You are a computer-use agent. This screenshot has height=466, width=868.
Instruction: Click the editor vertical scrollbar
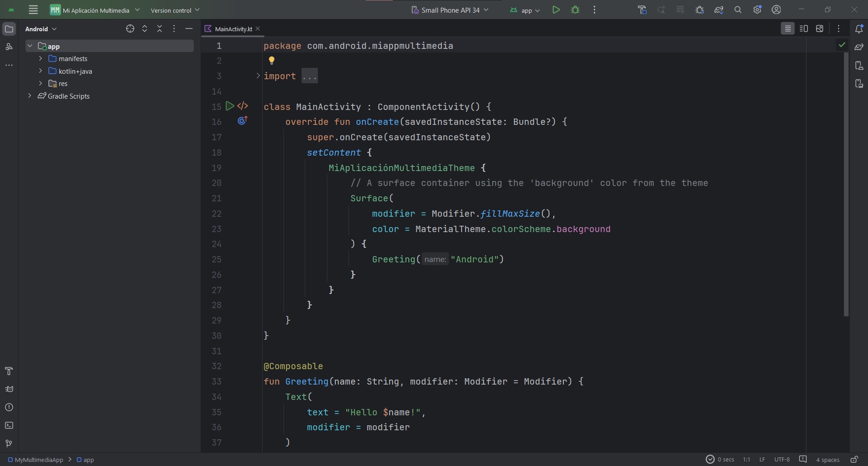click(846, 181)
